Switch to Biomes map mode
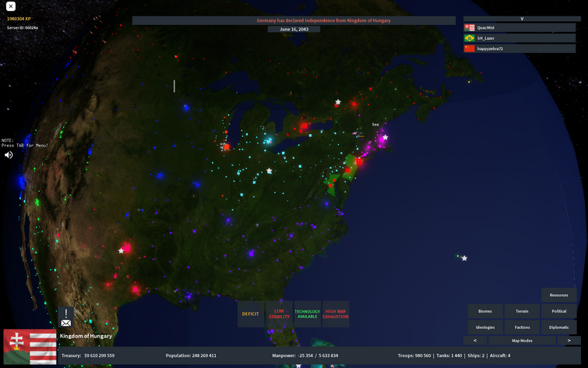588x368 pixels. click(485, 311)
